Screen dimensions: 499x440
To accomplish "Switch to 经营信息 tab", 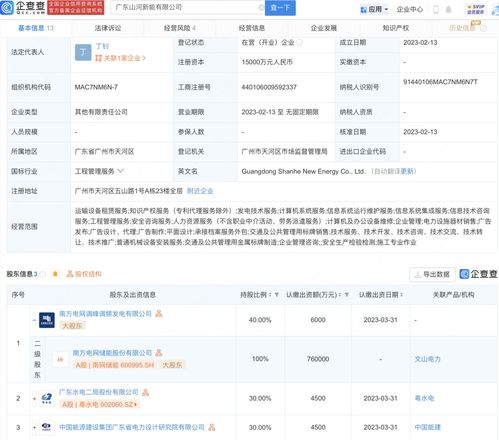I will 252,28.
